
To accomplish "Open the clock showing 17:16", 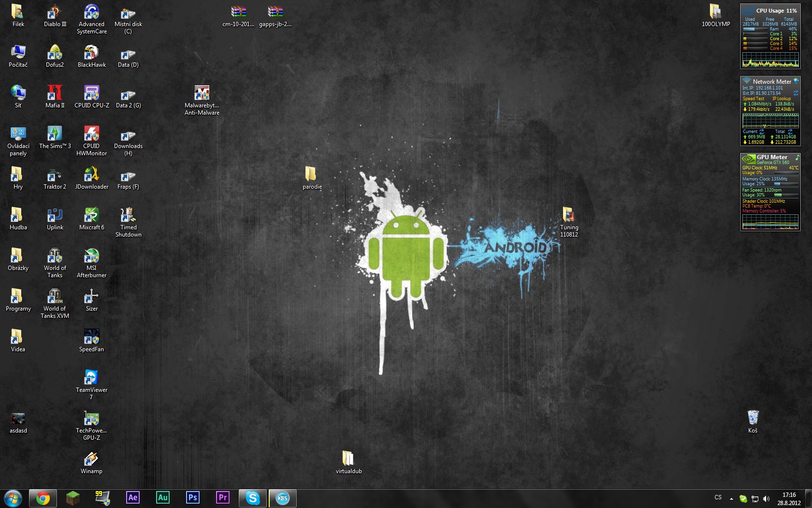I will point(789,499).
